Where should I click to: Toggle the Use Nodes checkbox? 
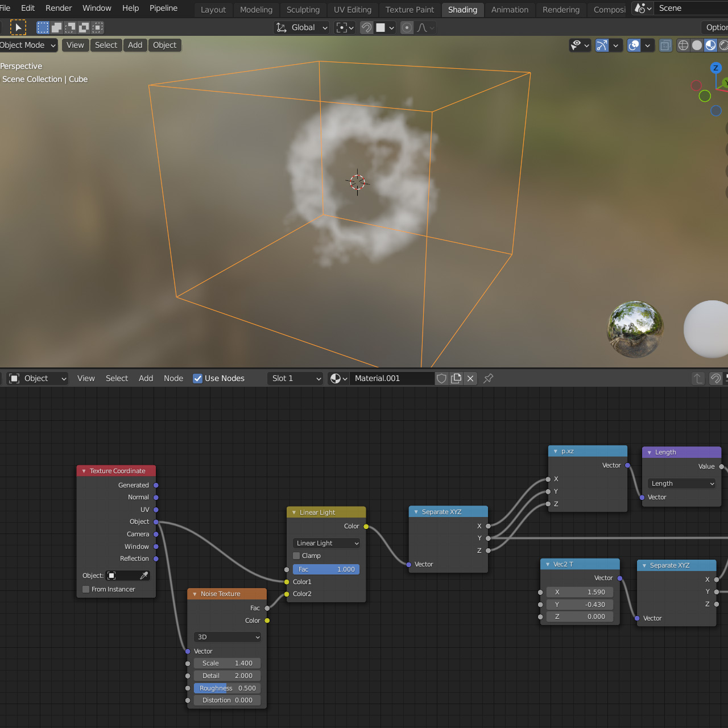coord(197,378)
